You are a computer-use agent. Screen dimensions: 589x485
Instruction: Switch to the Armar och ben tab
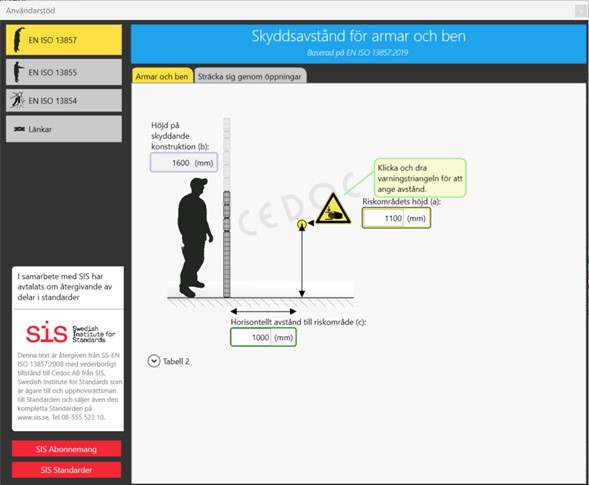coord(162,76)
